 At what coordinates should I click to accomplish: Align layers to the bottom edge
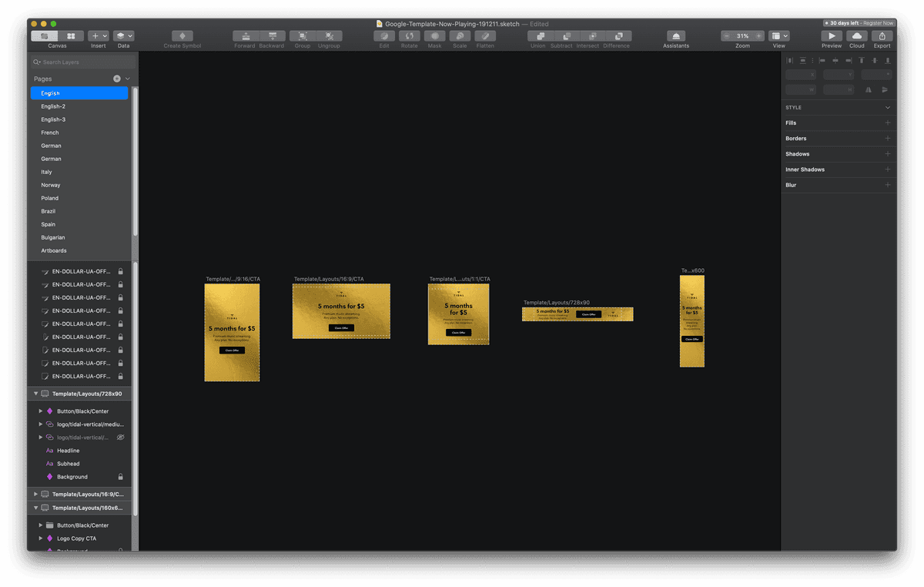(888, 60)
